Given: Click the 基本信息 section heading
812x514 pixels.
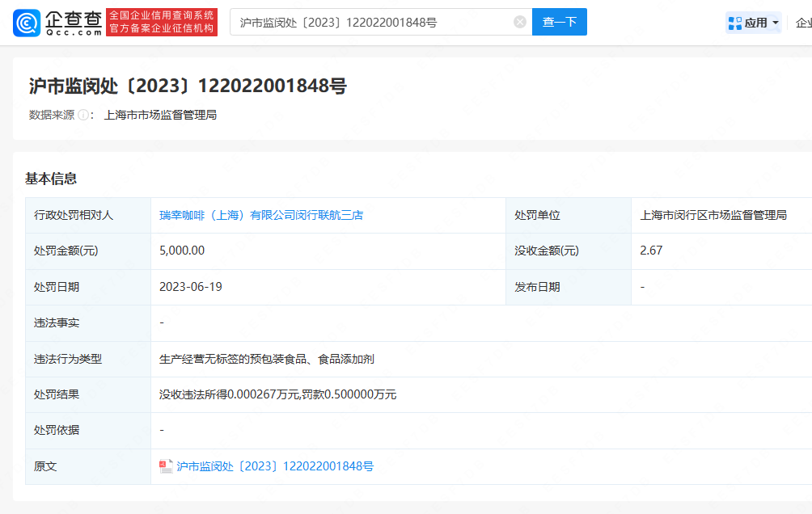Looking at the screenshot, I should pyautogui.click(x=51, y=179).
